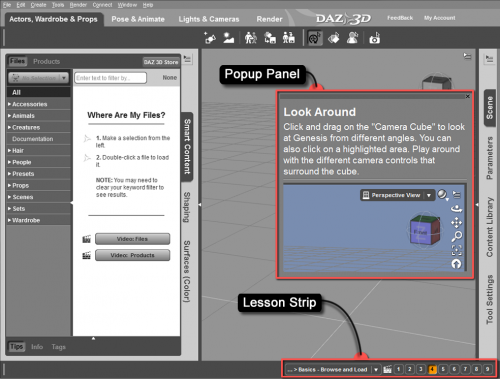500x379 pixels.
Task: Click the reset camera arrow icon
Action: tap(456, 264)
